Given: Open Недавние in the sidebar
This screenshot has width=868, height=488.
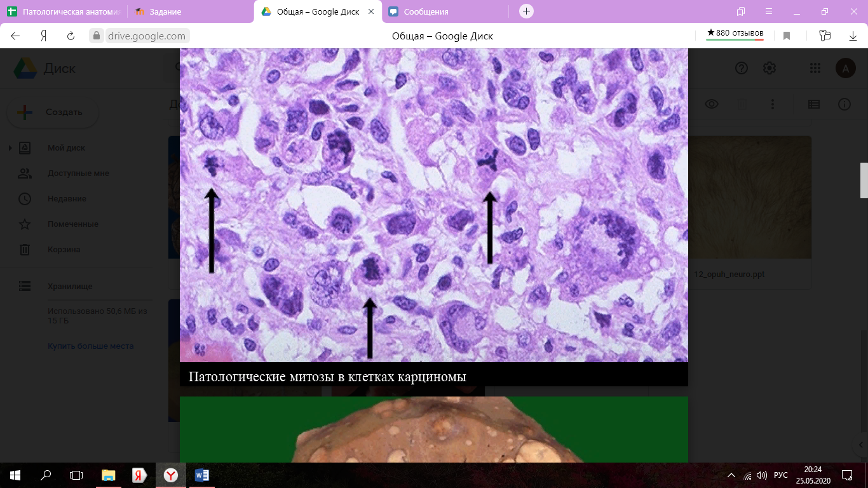Looking at the screenshot, I should pyautogui.click(x=66, y=199).
